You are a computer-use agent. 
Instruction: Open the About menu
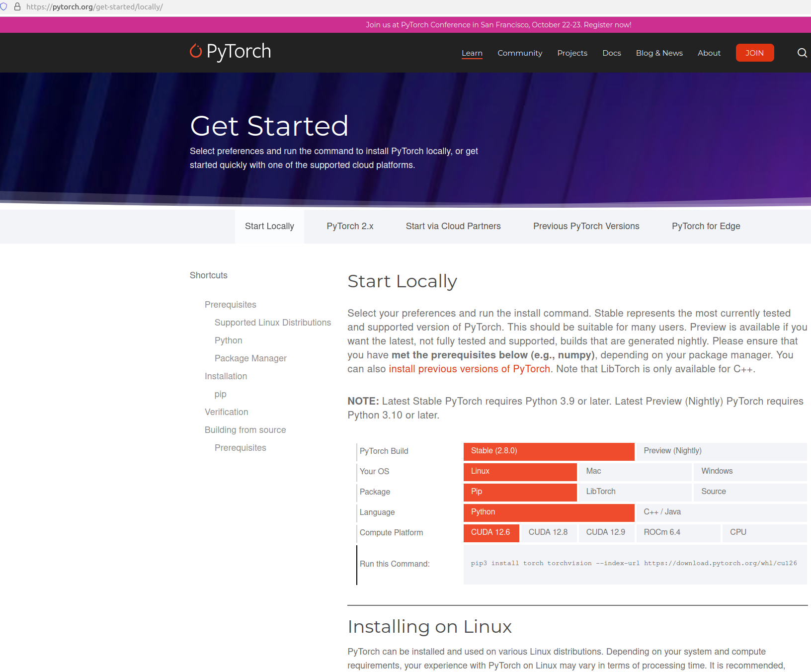(x=709, y=53)
